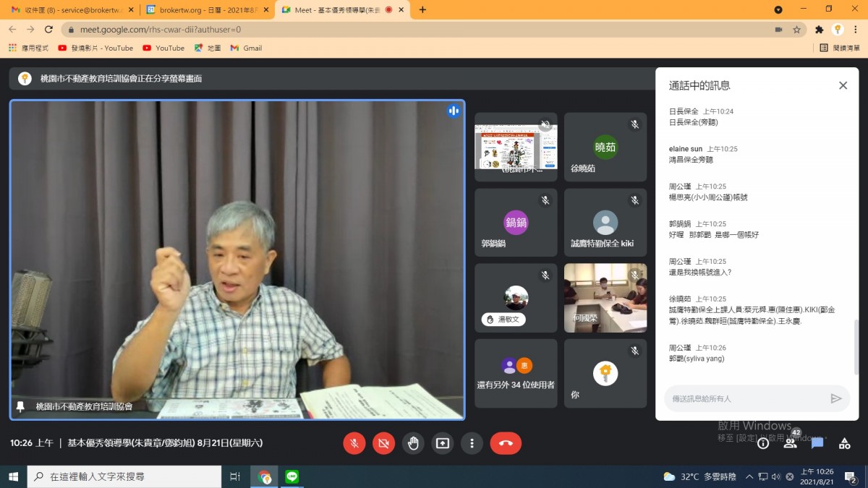Open the Chrome three-dot menu
868x488 pixels.
855,30
